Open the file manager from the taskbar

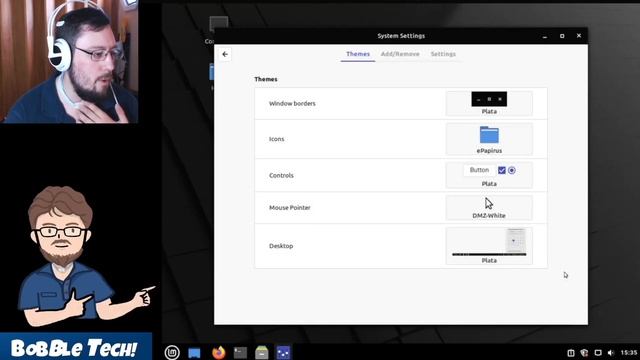point(194,353)
